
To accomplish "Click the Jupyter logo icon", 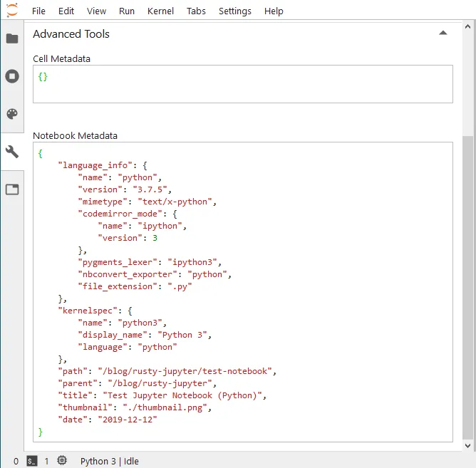I will click(12, 10).
